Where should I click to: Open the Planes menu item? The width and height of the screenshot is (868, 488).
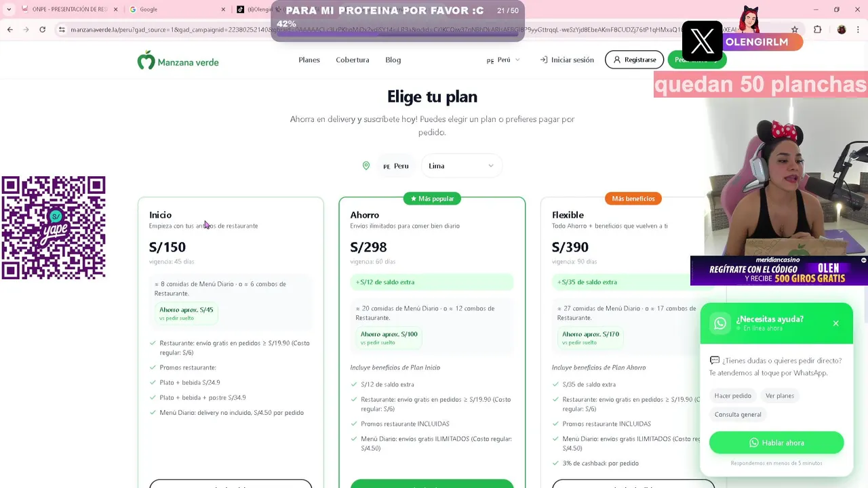pos(309,60)
